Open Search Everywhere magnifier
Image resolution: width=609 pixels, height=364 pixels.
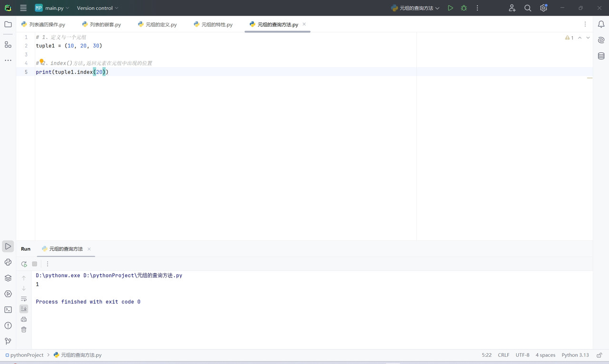tap(528, 8)
